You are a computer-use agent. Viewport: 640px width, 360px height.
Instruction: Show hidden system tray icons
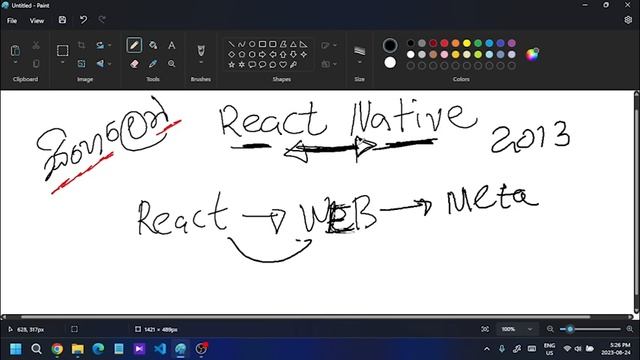click(x=487, y=349)
